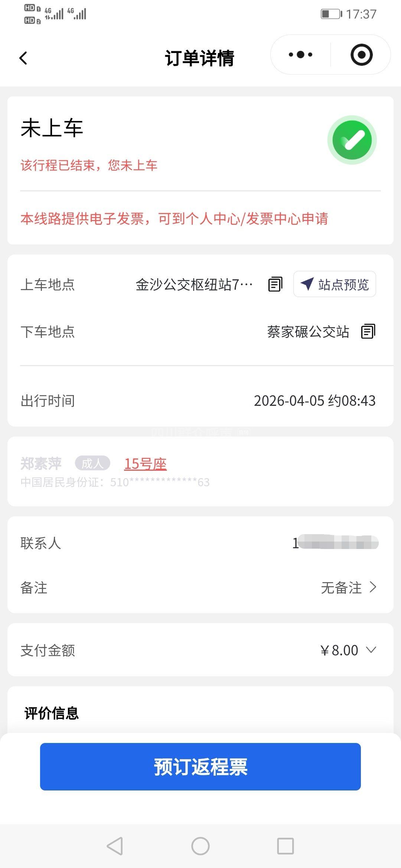Tap the 评价信息 section heading
The width and height of the screenshot is (401, 868).
[x=52, y=713]
